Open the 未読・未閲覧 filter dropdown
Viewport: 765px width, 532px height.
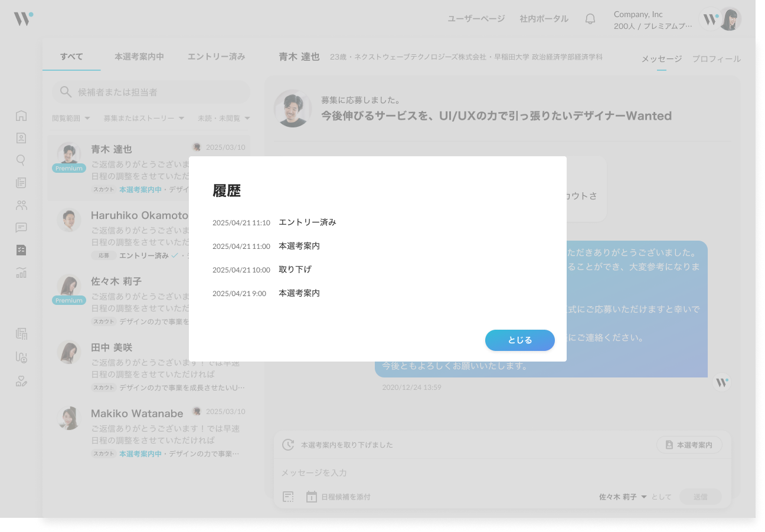tap(223, 118)
